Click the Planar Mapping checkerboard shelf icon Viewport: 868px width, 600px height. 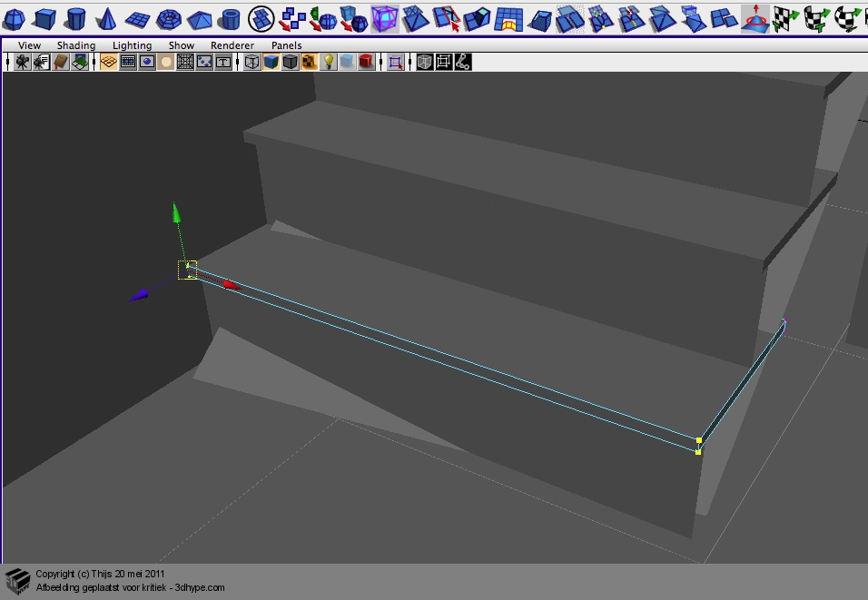coord(786,19)
